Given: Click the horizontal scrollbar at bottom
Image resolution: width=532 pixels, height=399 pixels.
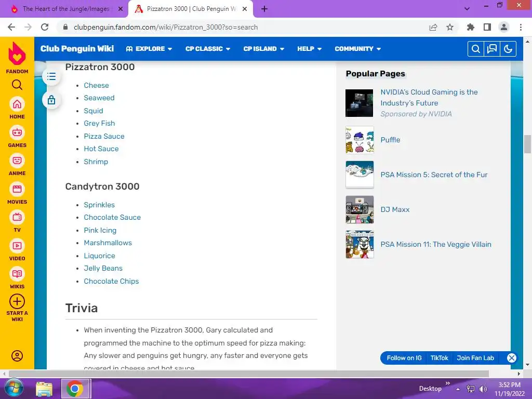Looking at the screenshot, I should [249, 374].
